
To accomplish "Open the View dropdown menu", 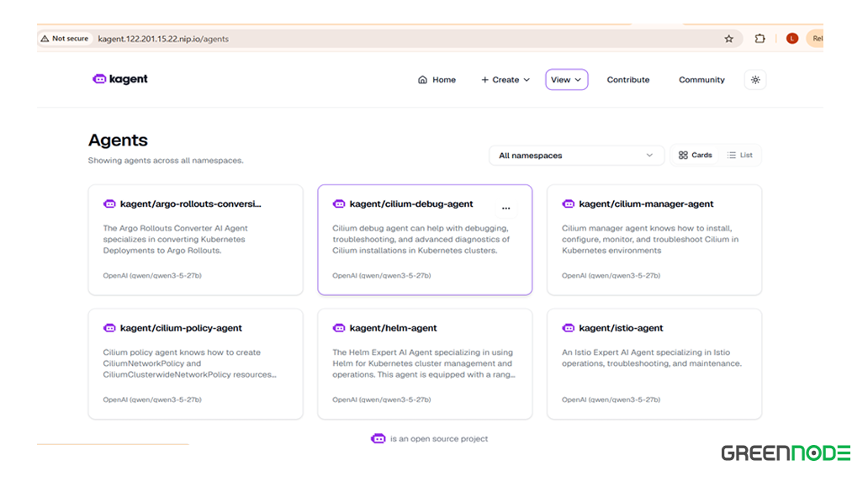I will coord(566,80).
